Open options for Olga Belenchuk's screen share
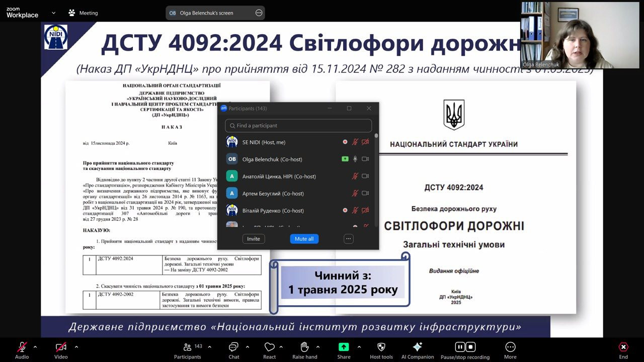The image size is (644, 362). coord(259,13)
